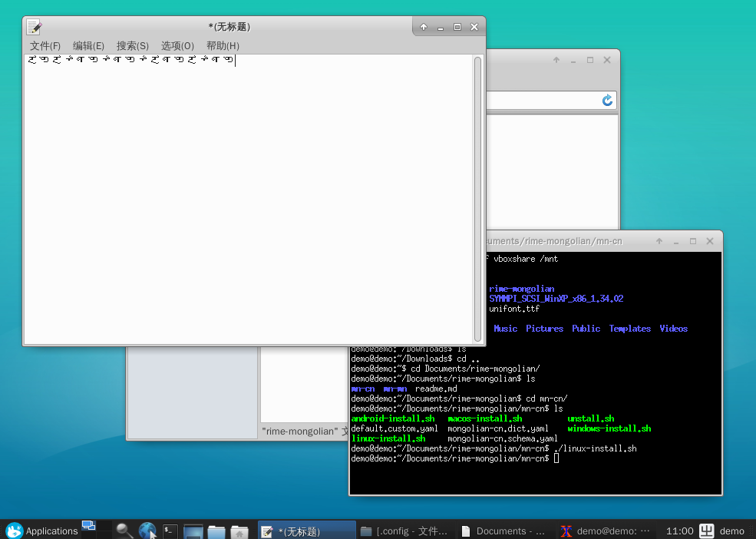This screenshot has height=539, width=756.
Task: Open the file manager folder icon in the panel
Action: 216,531
